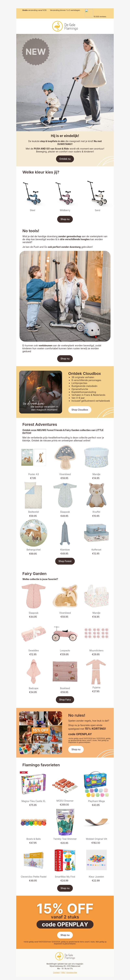Image resolution: width=130 pixels, height=980 pixels.
Task: Click the Shop Cloudbox button
Action: tap(80, 410)
